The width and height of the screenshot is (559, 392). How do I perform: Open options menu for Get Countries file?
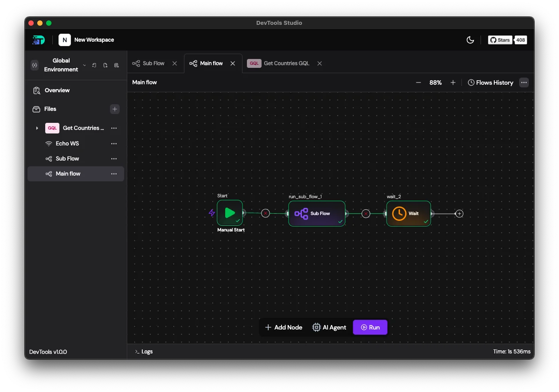point(114,128)
